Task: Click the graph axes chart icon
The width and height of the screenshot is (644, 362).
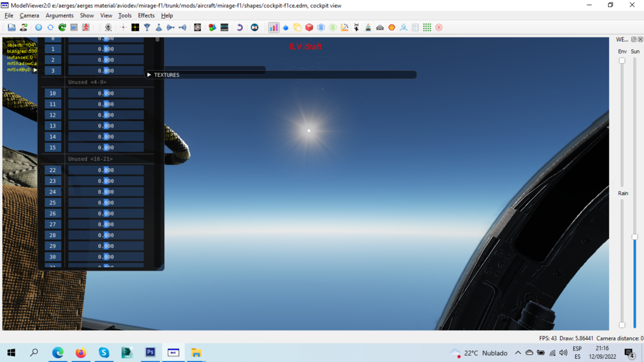Action: coord(345,28)
